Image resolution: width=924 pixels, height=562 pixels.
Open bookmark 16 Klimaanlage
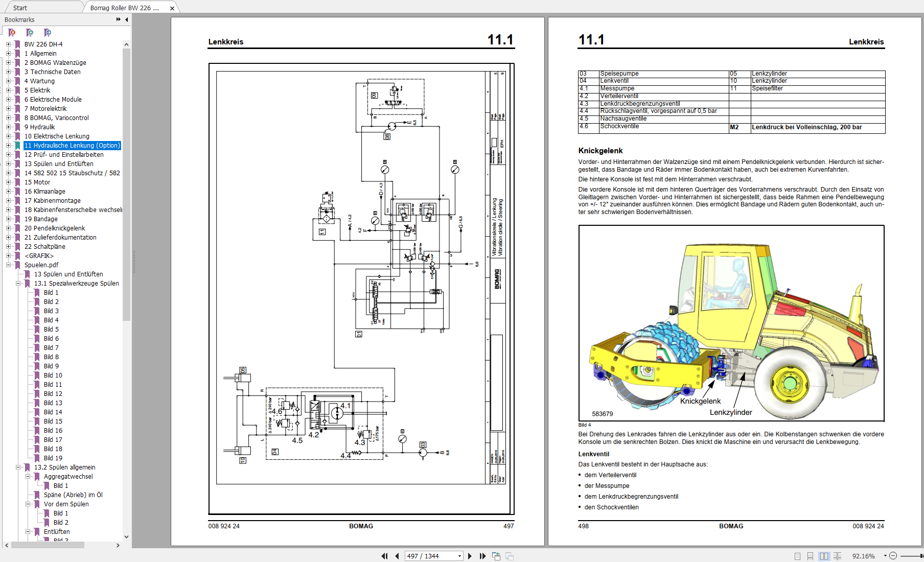45,192
